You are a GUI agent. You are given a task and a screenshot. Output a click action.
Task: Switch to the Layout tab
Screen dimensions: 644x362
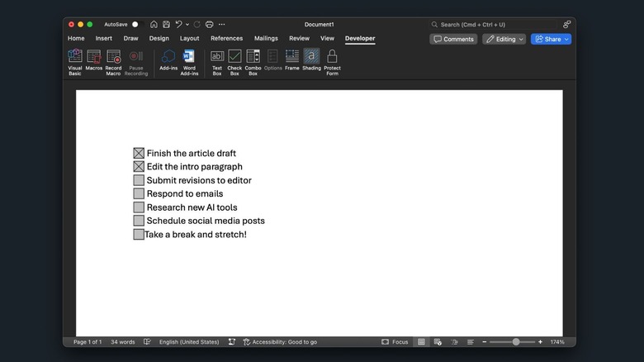click(x=190, y=38)
